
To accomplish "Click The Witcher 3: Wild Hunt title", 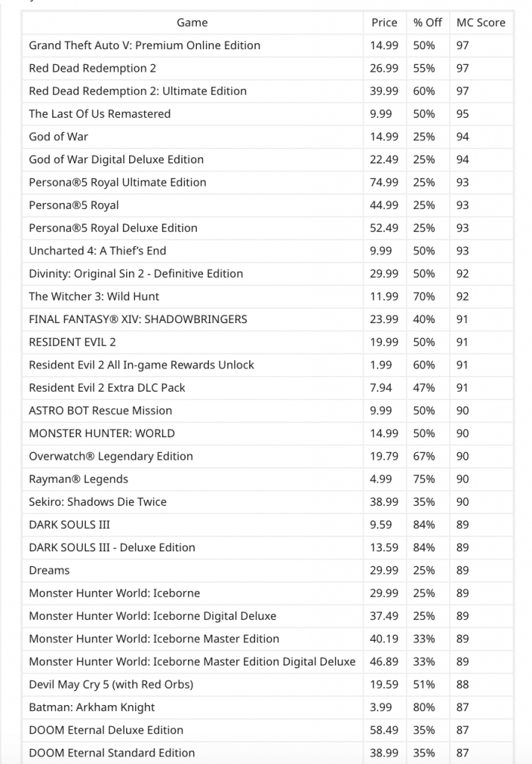I will (x=94, y=297).
